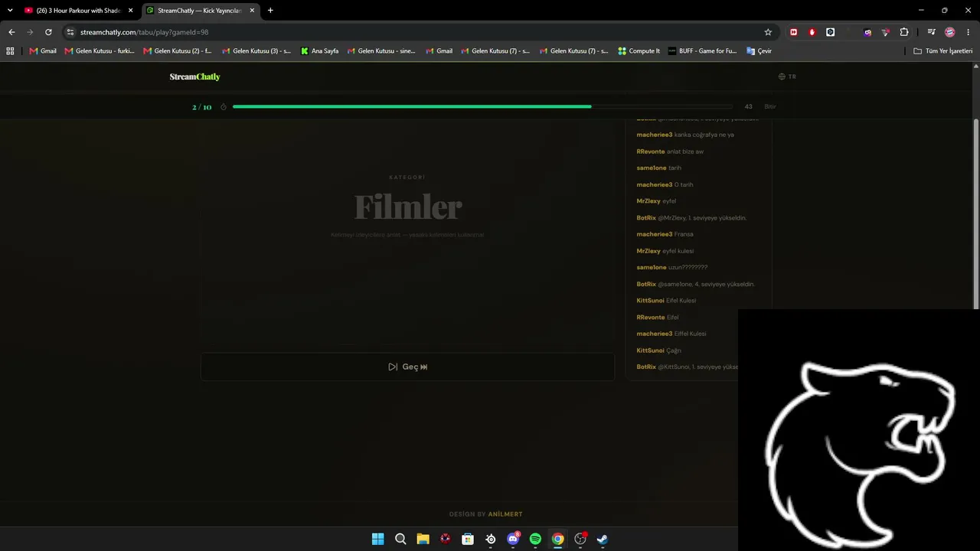Click the MrZlexy eyfel kulesi message
980x551 pixels.
point(665,251)
